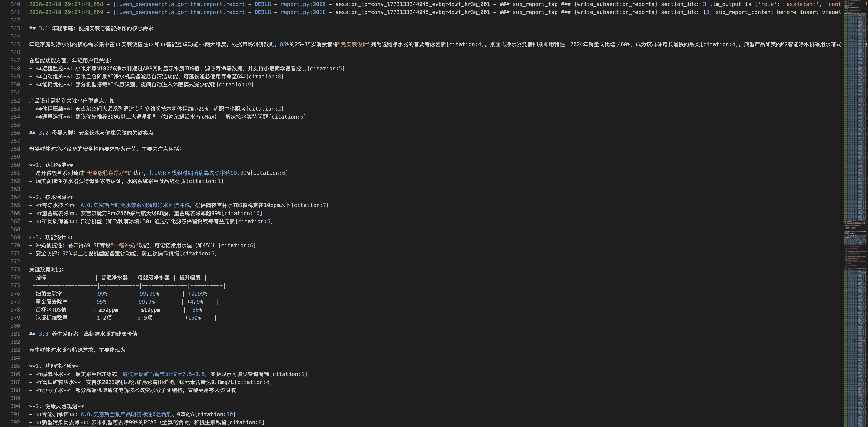This screenshot has height=427, width=868.
Task: Click 'report.py:2000' in log line 340
Action: point(303,4)
